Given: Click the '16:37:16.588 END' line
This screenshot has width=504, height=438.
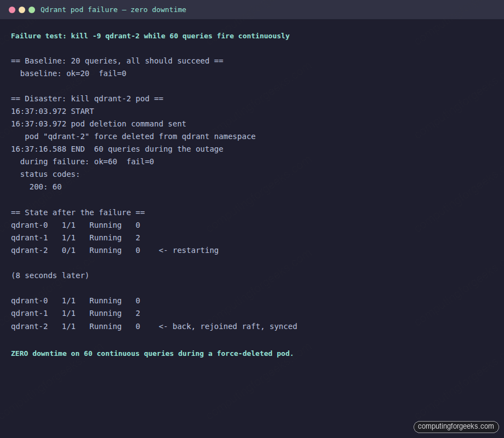Looking at the screenshot, I should click(117, 149).
